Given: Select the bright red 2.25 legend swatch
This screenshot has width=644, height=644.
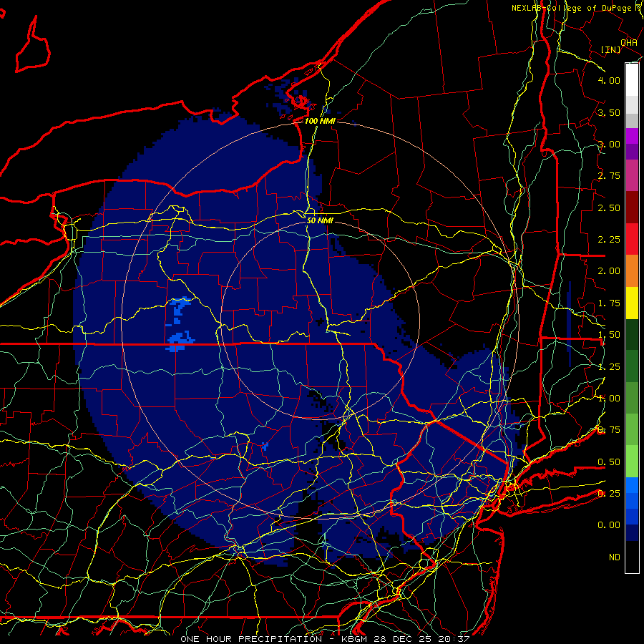Looking at the screenshot, I should pyautogui.click(x=632, y=240).
